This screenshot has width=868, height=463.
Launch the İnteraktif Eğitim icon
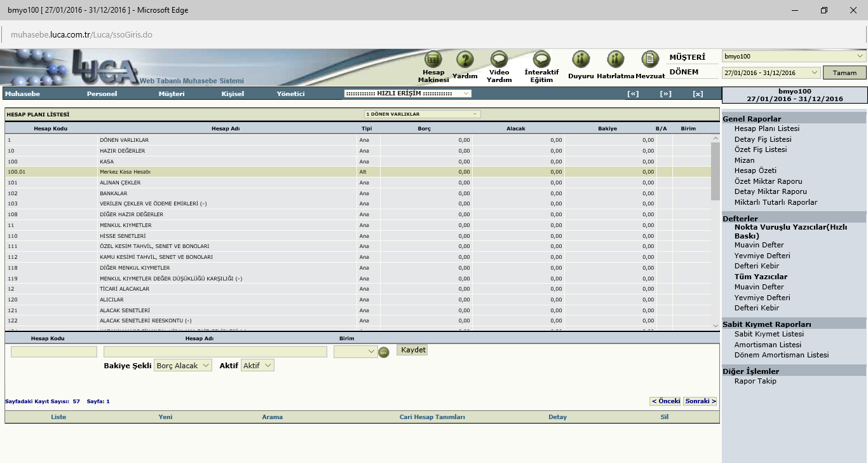[x=541, y=60]
